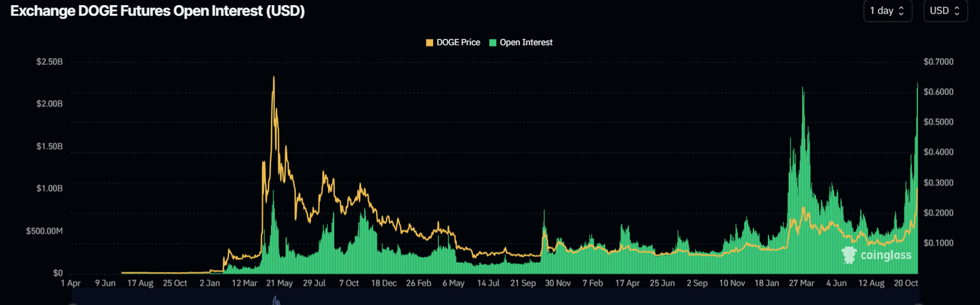Click the '2 Jan' date label
The height and width of the screenshot is (305, 980).
tap(210, 283)
